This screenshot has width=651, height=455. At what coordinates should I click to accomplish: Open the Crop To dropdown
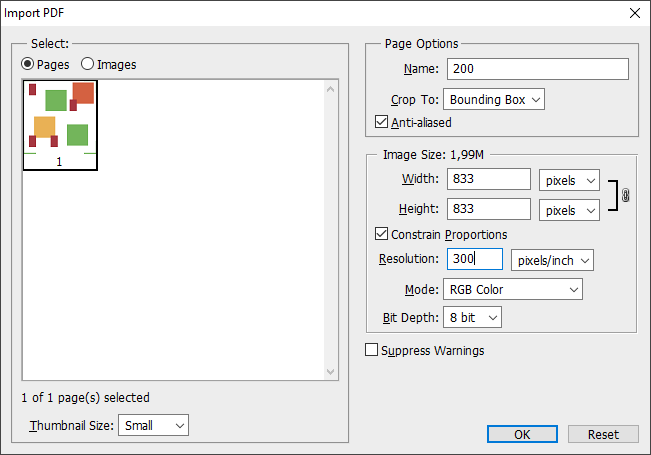pyautogui.click(x=494, y=99)
